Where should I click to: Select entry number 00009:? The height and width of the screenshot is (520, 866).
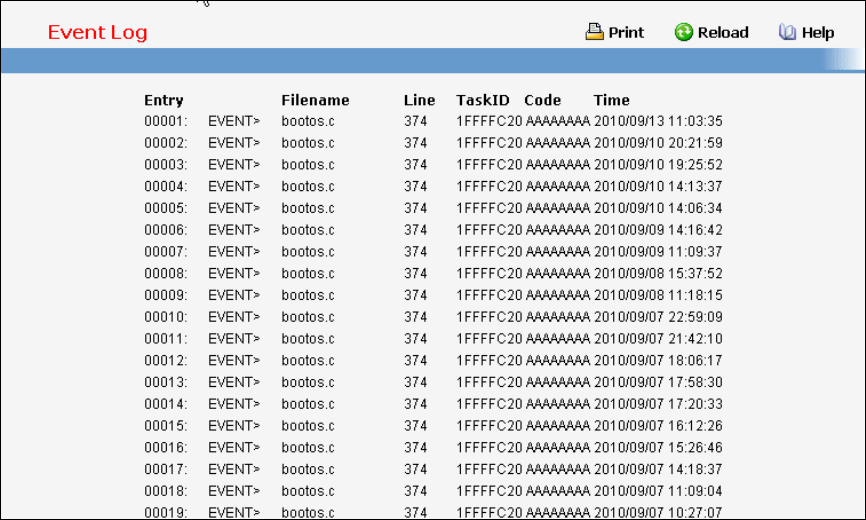coord(166,295)
